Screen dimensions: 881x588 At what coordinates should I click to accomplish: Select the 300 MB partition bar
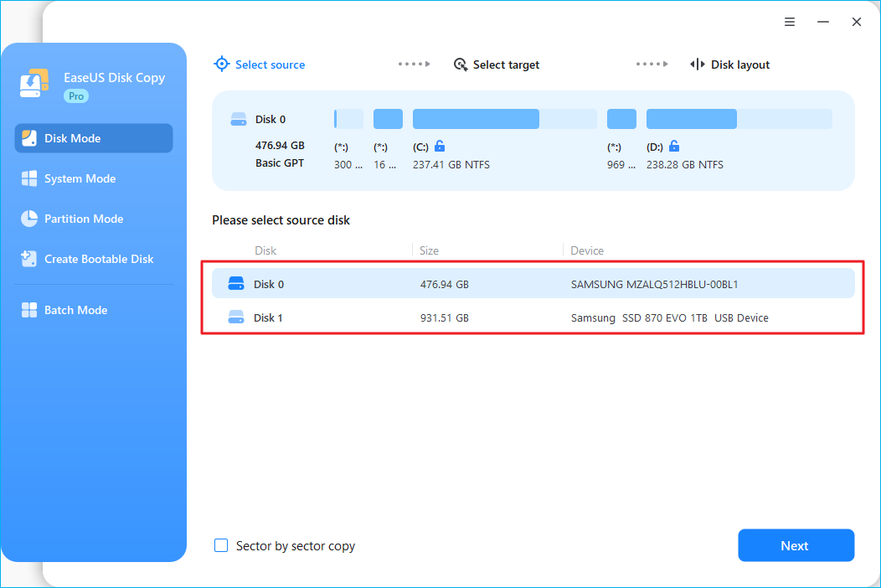[x=349, y=119]
